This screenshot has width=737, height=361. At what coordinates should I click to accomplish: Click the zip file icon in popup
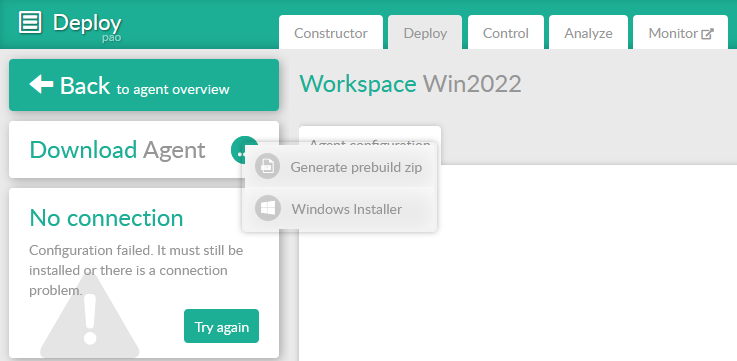tap(267, 166)
